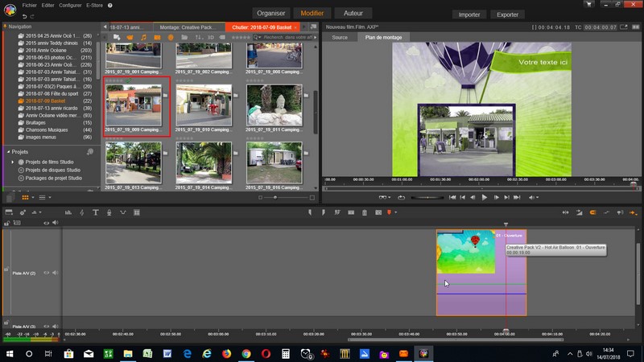This screenshot has height=362, width=644.
Task: Click the undo arrow icon
Action: 25,16
